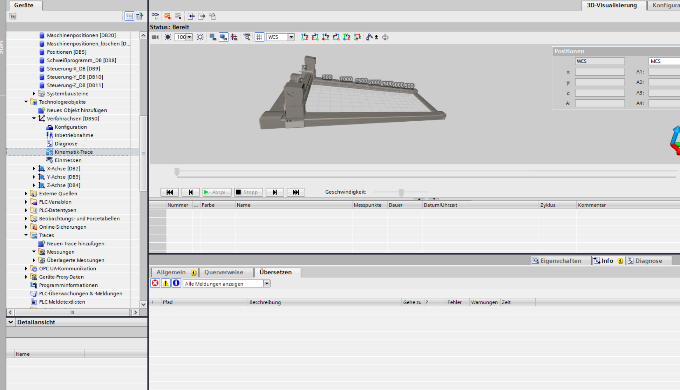Select 'Neues Objekt hinzufügen' item

click(77, 110)
